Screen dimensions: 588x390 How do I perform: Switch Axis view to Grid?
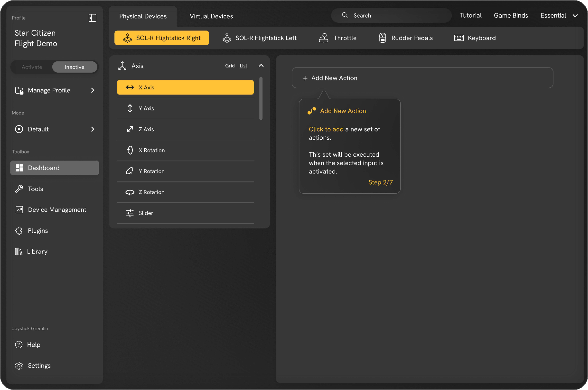point(230,66)
